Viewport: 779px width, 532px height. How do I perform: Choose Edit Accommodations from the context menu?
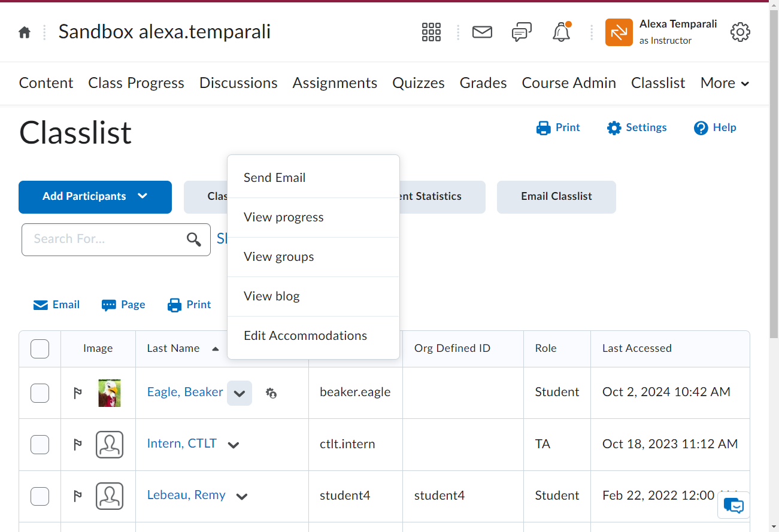click(x=313, y=336)
